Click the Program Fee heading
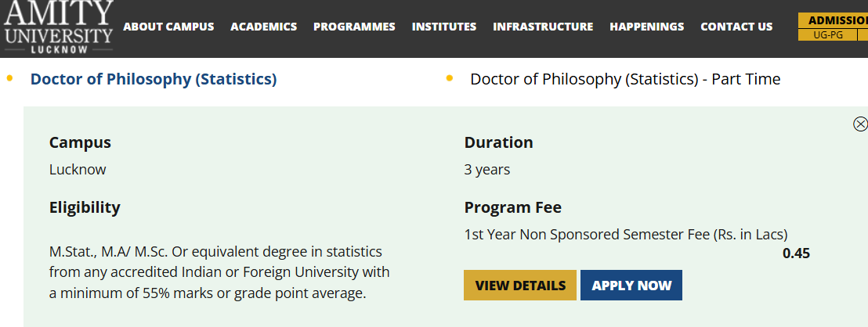This screenshot has height=327, width=868. tap(512, 207)
